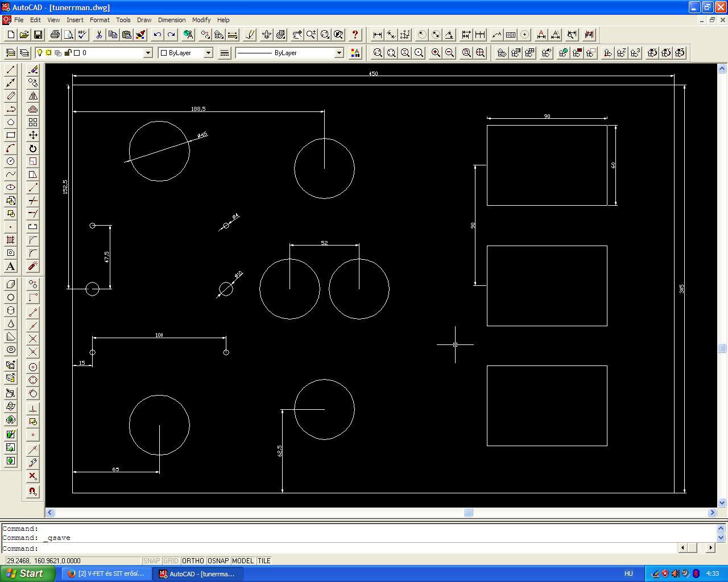Click the ByLayer color swatch box
Screen dimensions: 728x582
pyautogui.click(x=164, y=53)
